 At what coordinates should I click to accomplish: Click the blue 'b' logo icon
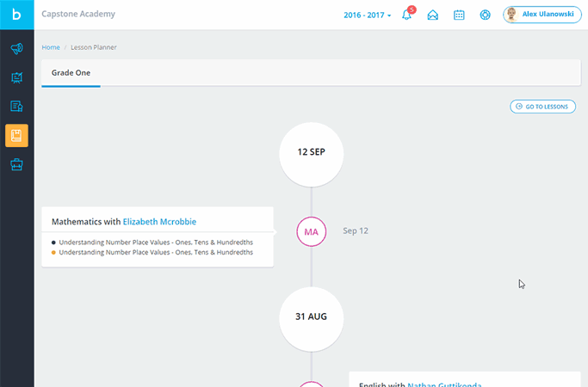click(16, 15)
